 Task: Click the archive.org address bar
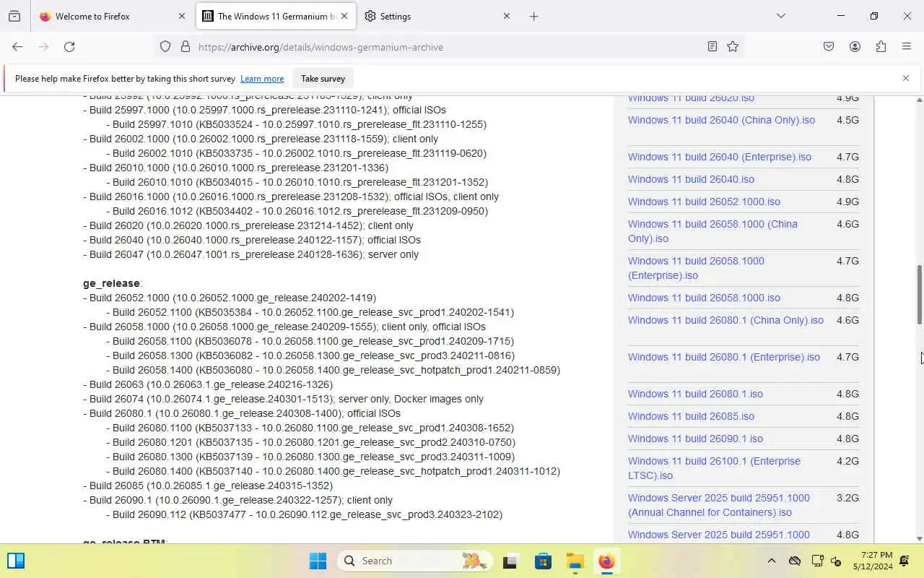448,47
